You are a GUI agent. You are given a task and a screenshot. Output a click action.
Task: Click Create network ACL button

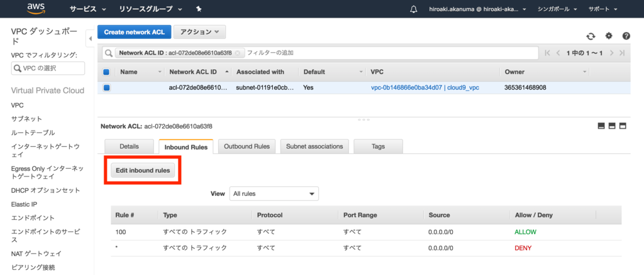tap(135, 31)
